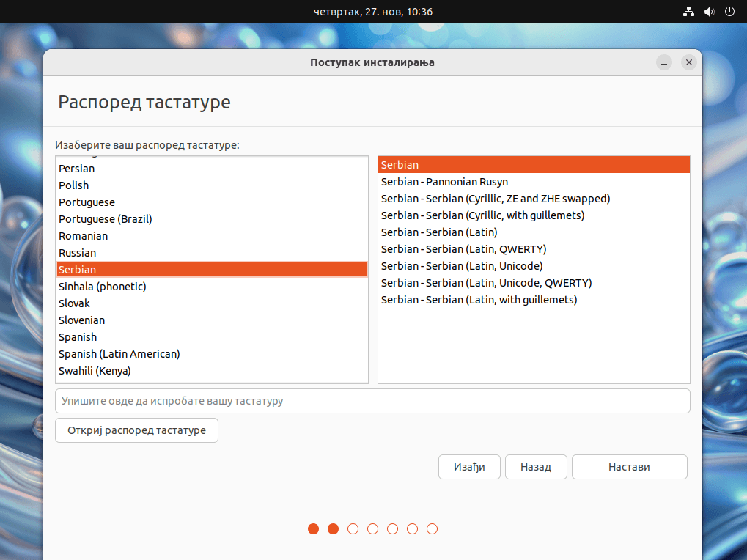The height and width of the screenshot is (560, 747).
Task: Pick Serbian (Latin, Unicode) variant
Action: tap(534, 266)
